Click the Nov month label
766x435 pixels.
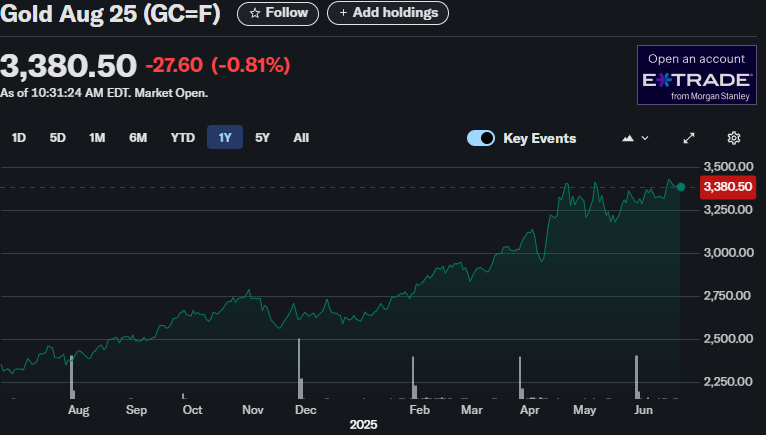pos(253,410)
